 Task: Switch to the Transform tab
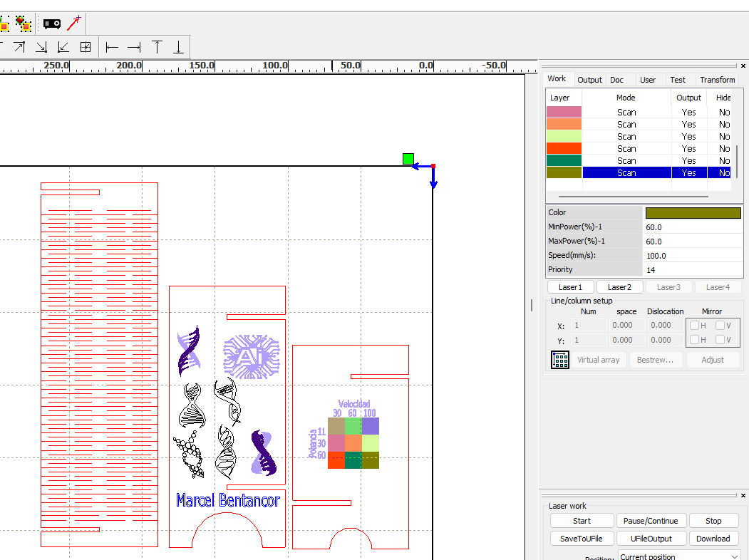pos(717,80)
